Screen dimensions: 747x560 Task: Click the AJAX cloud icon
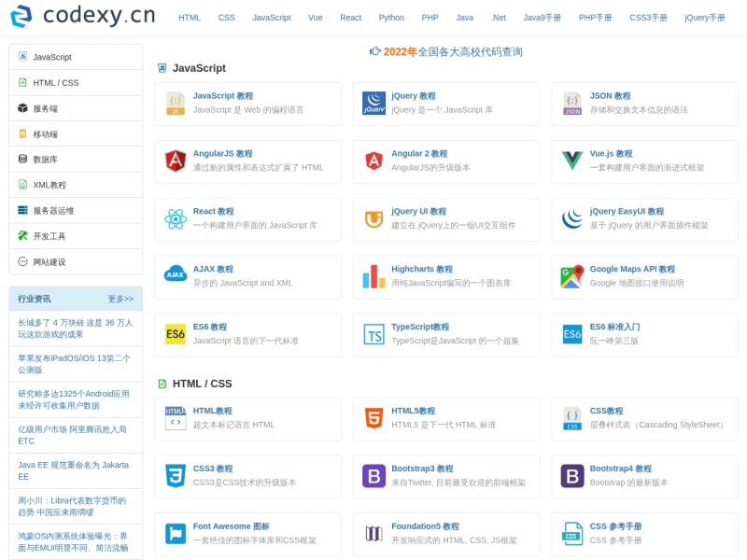pos(176,274)
